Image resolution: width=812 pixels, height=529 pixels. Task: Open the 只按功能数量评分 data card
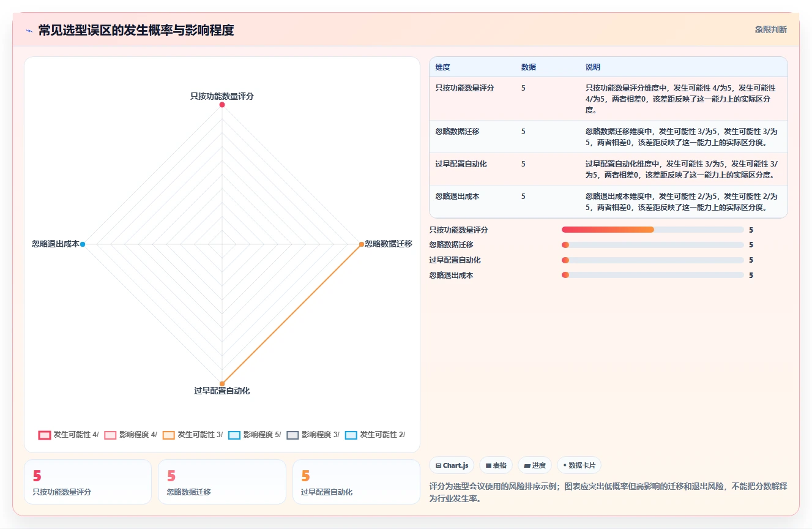click(x=88, y=482)
